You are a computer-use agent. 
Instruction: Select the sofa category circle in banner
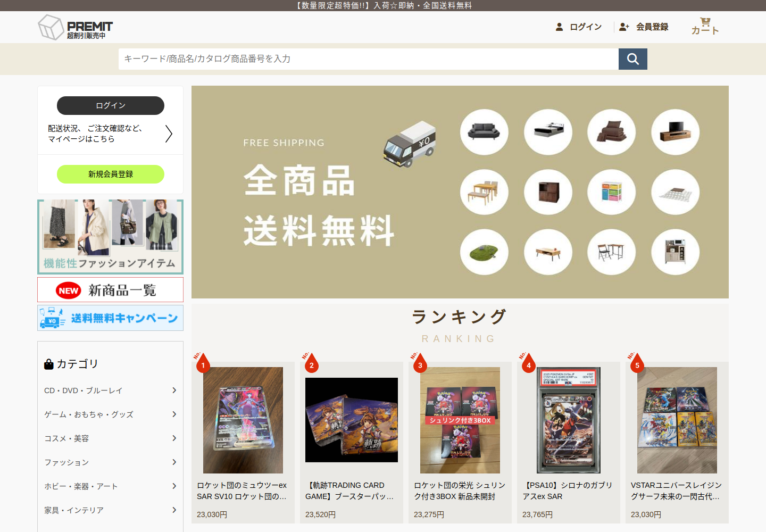(484, 132)
